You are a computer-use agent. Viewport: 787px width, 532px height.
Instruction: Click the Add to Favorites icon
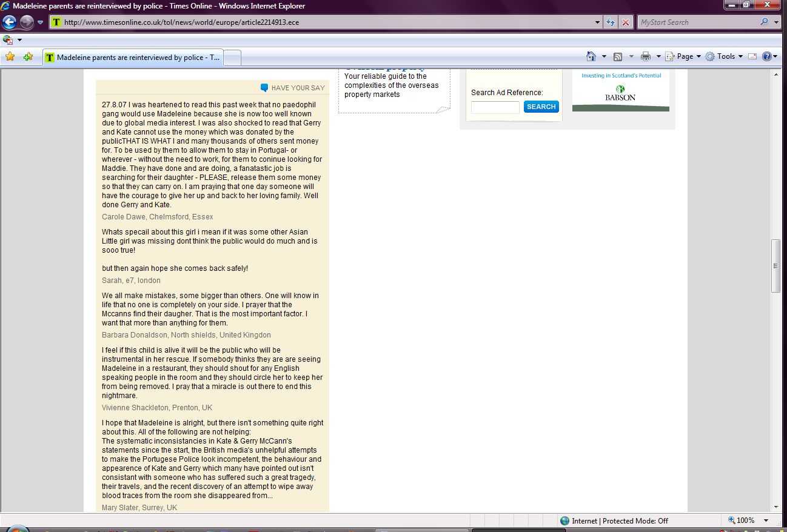coord(28,57)
